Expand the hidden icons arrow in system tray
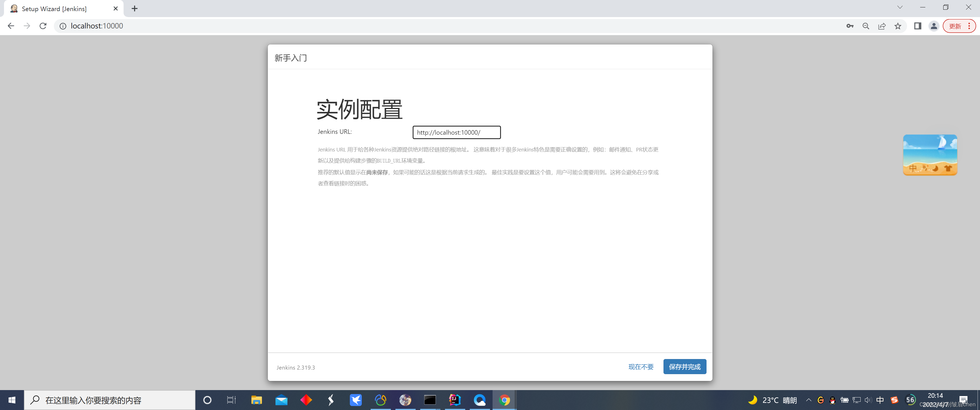 809,400
